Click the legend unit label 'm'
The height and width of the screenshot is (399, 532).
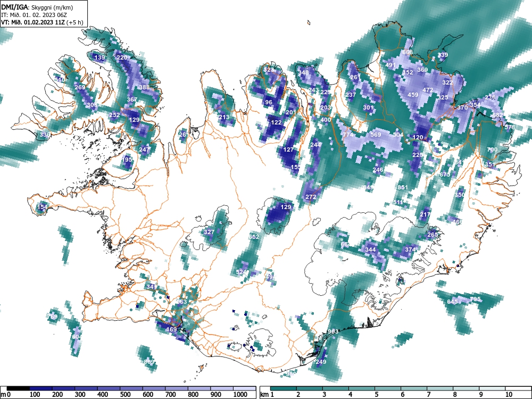pyautogui.click(x=3, y=395)
